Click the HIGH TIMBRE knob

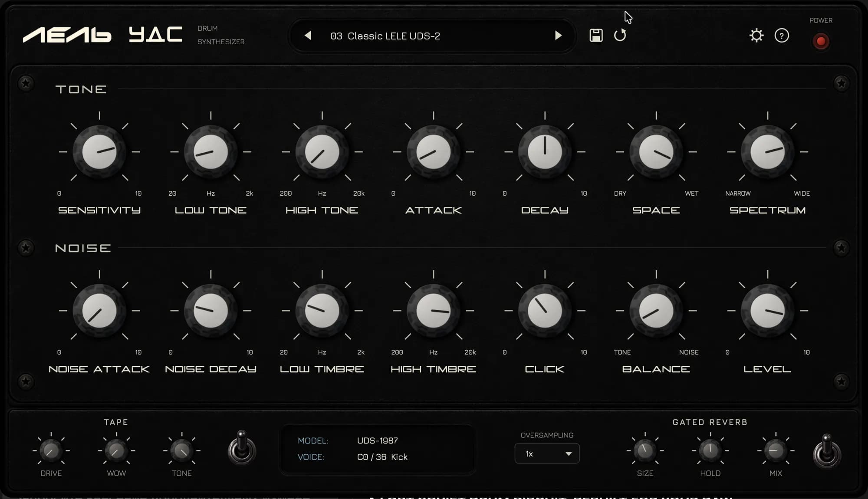434,311
